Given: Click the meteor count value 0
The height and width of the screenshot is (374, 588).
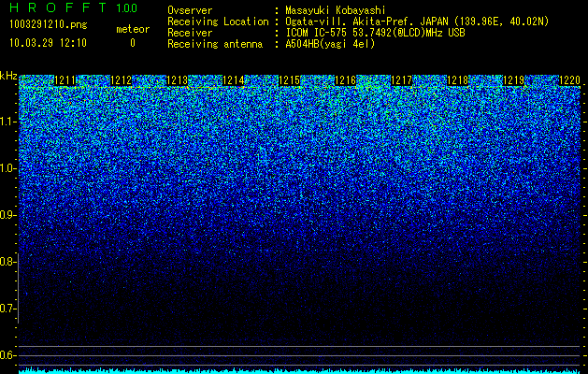Looking at the screenshot, I should [133, 43].
